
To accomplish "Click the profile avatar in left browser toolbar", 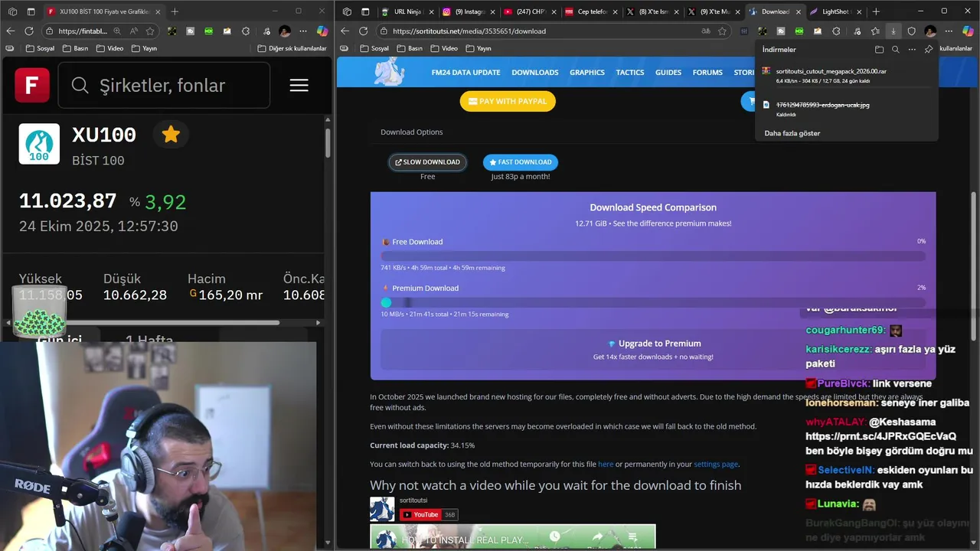I will [x=285, y=31].
